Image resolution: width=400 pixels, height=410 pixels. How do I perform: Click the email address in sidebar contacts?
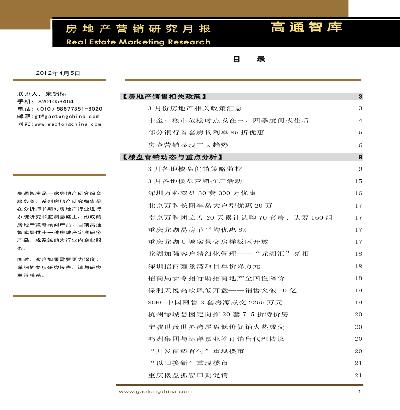pyautogui.click(x=58, y=116)
